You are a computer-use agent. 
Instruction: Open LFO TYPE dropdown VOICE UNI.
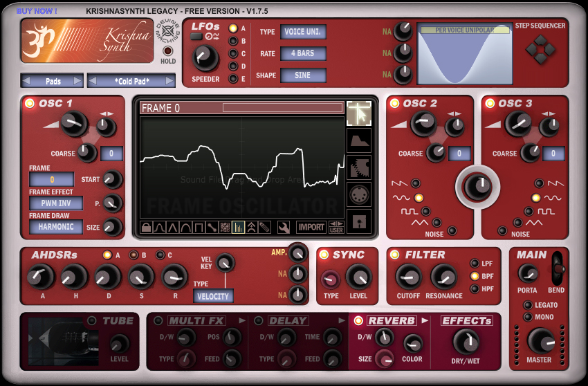pyautogui.click(x=303, y=32)
